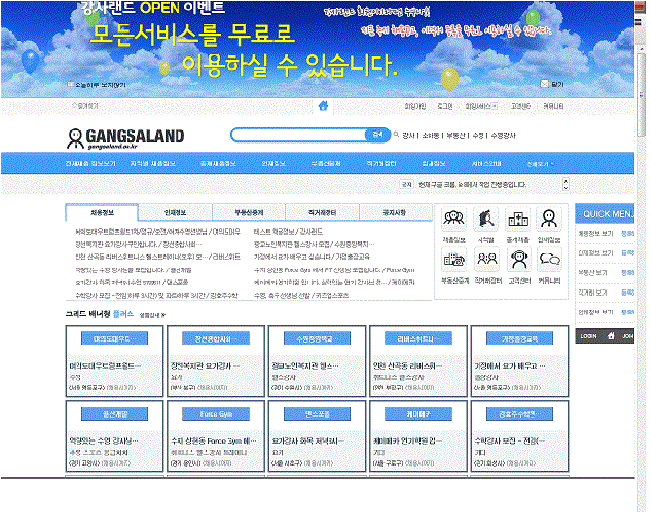Open the GANGSALAND logo homepage link
651x512 pixels.
click(x=125, y=138)
